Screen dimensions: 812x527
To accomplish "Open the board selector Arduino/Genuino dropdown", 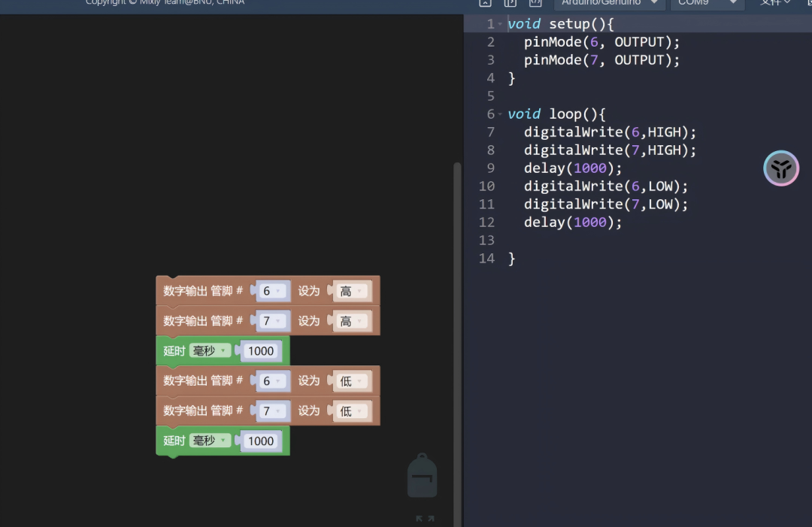I will tap(609, 3).
